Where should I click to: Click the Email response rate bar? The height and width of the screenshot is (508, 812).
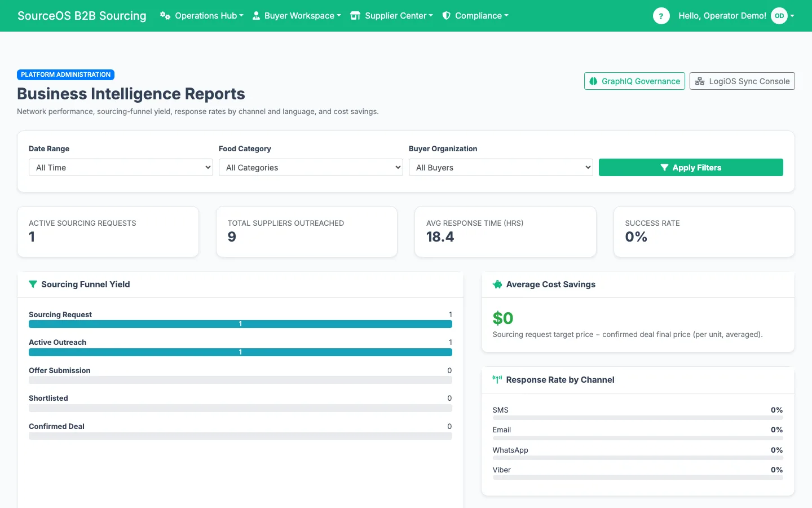[638, 438]
